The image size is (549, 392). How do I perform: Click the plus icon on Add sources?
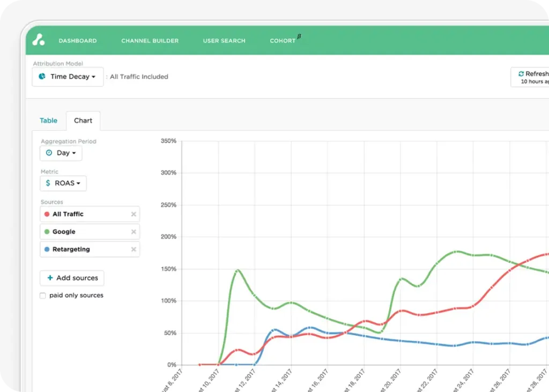[x=50, y=278]
